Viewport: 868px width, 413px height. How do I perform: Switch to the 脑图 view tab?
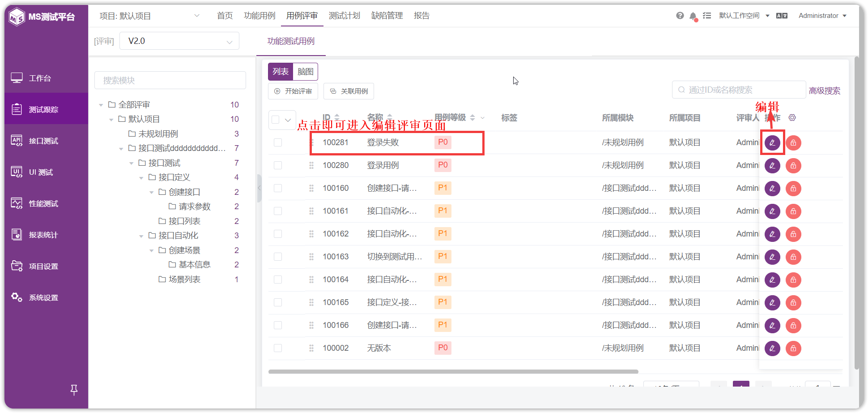click(305, 72)
